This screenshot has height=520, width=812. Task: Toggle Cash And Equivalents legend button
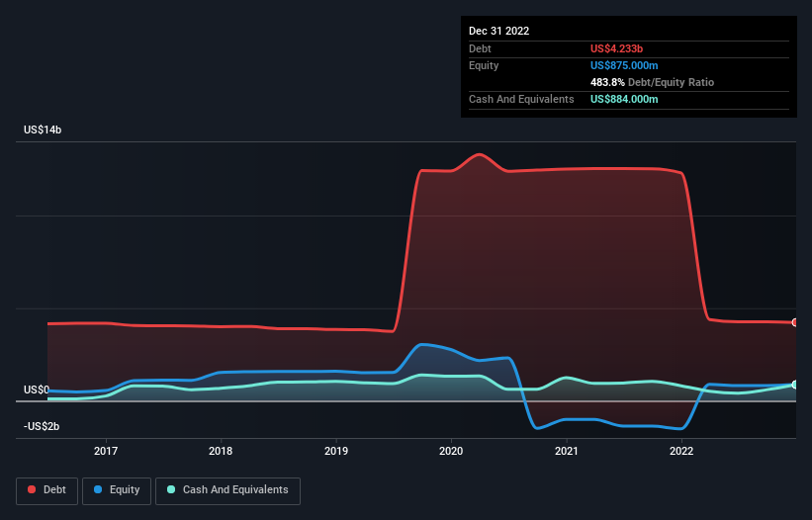point(227,490)
